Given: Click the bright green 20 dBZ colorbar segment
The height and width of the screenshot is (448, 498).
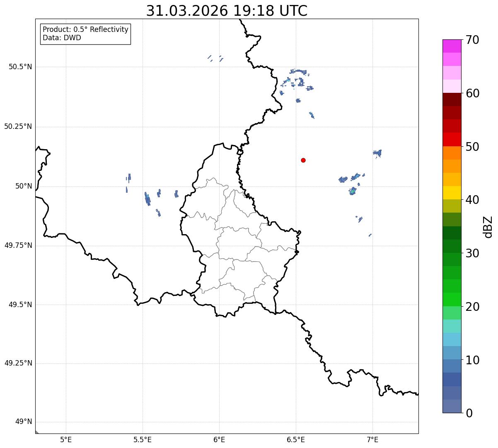Looking at the screenshot, I should coord(452,299).
